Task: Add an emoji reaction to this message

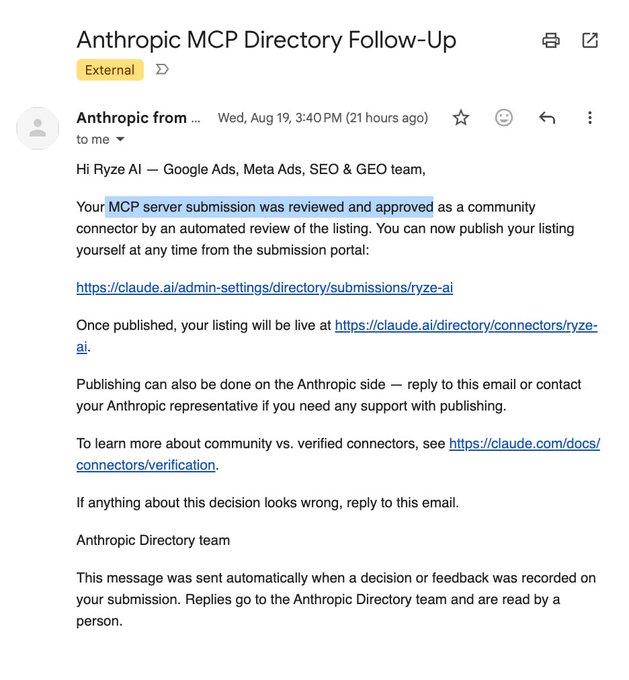Action: (x=504, y=118)
